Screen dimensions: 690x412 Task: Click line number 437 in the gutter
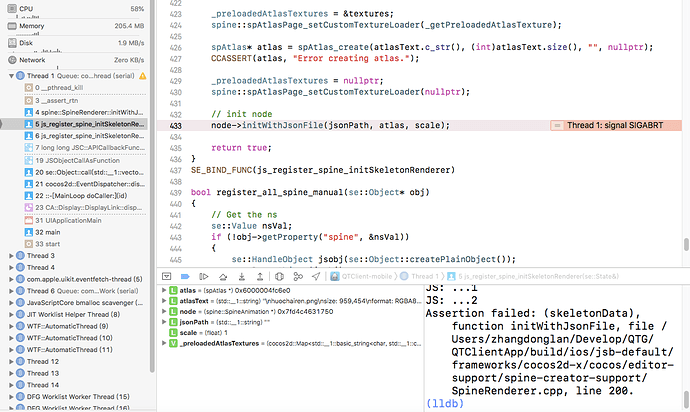tap(176, 170)
